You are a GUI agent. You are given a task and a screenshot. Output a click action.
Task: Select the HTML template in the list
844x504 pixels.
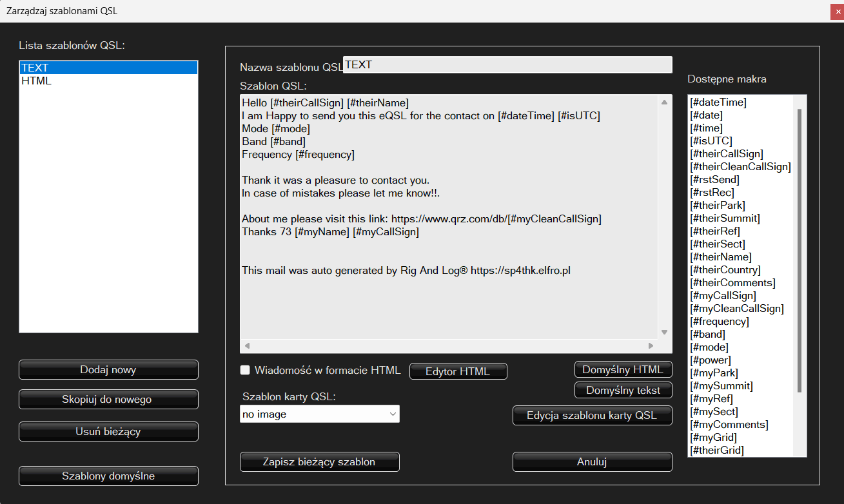pyautogui.click(x=108, y=81)
